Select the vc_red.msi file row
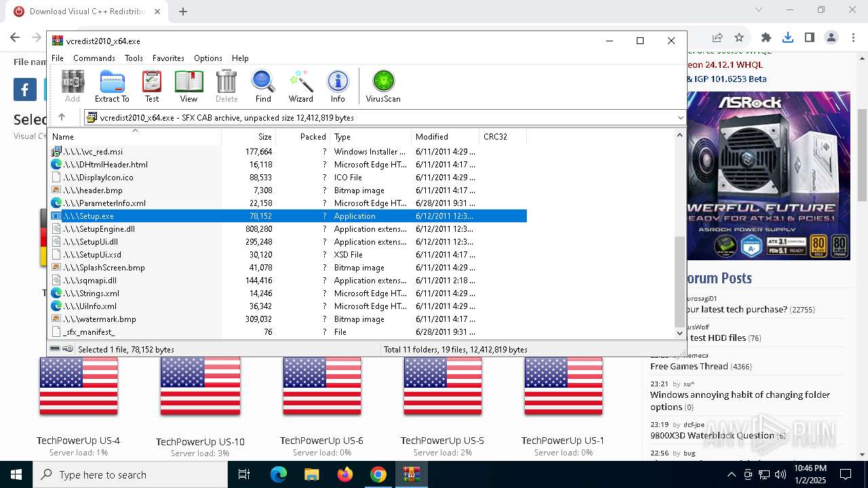The width and height of the screenshot is (868, 488). pos(288,152)
